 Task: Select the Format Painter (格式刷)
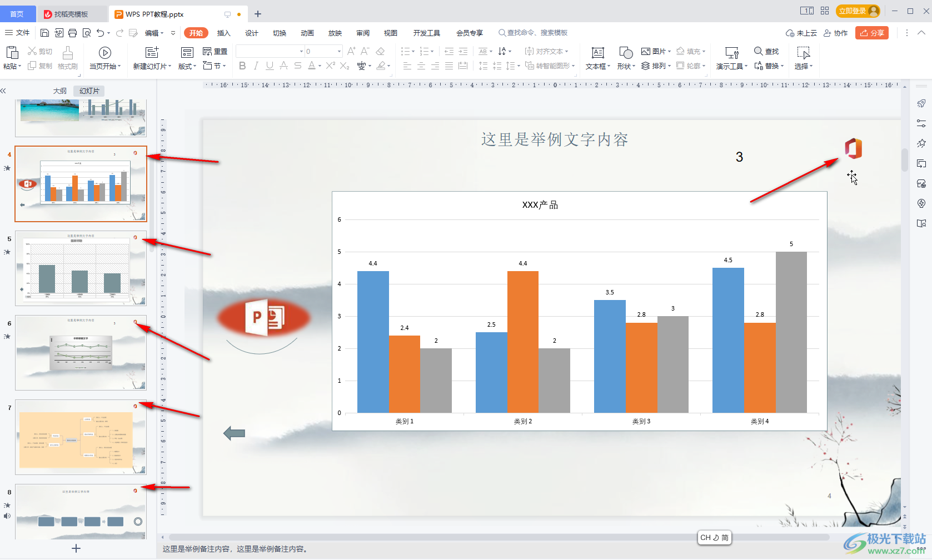pos(67,58)
